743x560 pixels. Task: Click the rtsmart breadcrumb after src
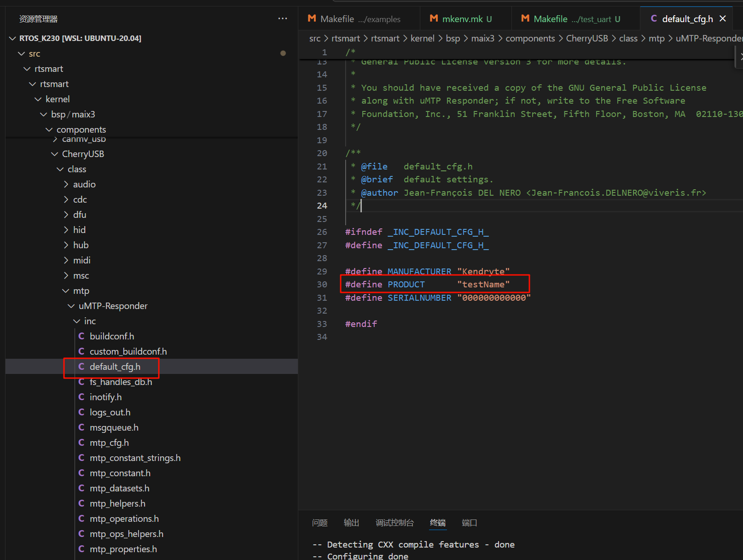(346, 38)
